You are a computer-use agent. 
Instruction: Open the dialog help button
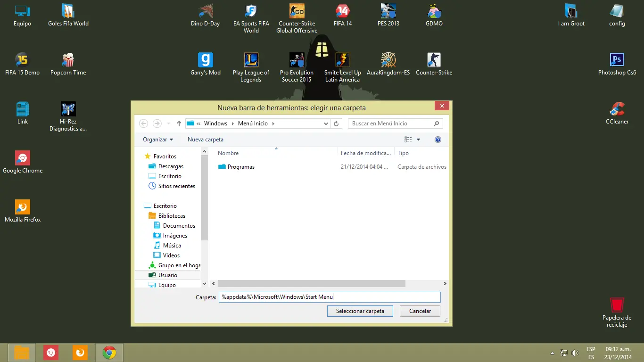pos(438,140)
